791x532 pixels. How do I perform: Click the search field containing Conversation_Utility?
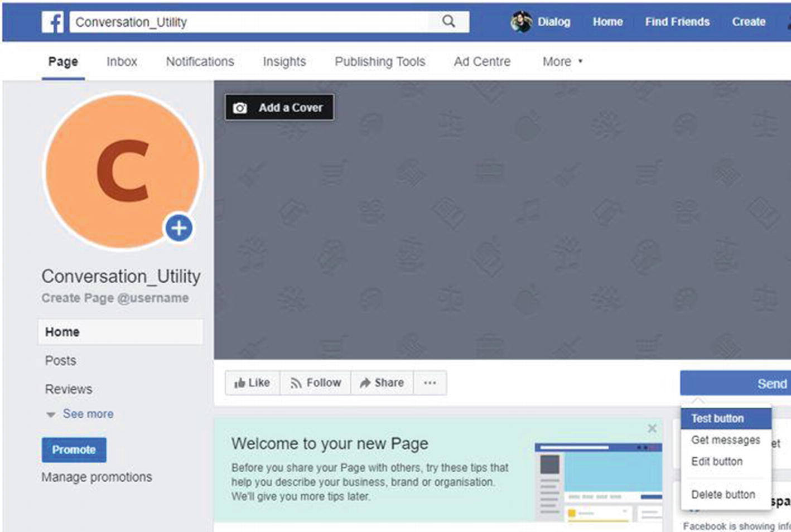coord(269,22)
